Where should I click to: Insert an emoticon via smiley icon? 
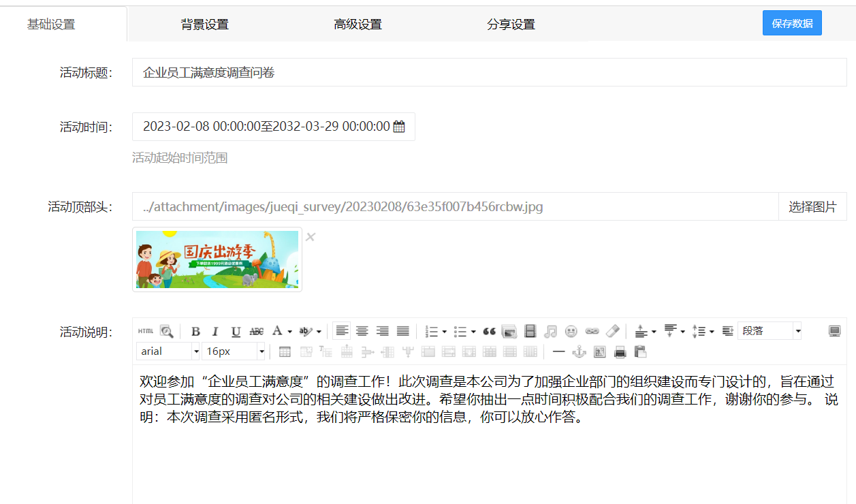point(571,332)
